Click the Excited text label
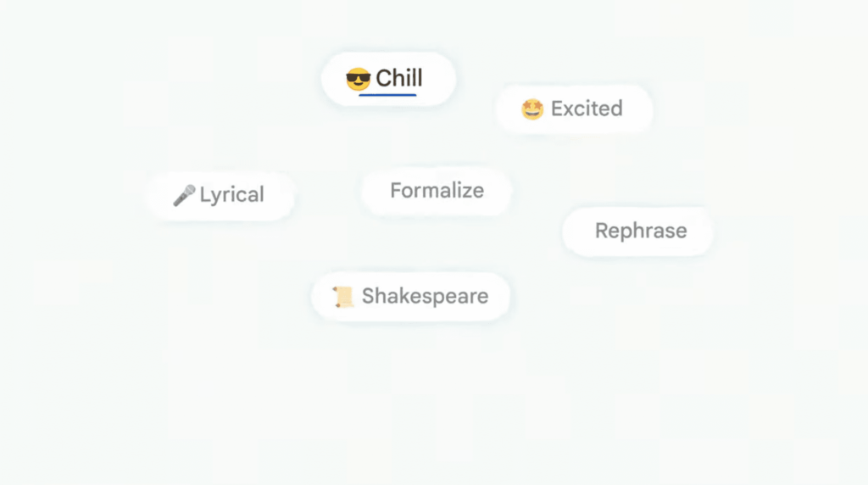This screenshot has height=485, width=868. point(587,109)
